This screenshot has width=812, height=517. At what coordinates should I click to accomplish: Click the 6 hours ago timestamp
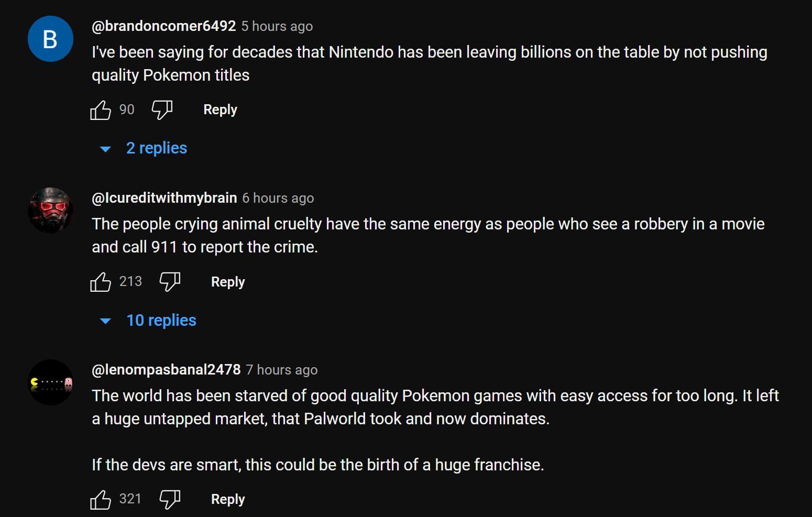pos(278,198)
